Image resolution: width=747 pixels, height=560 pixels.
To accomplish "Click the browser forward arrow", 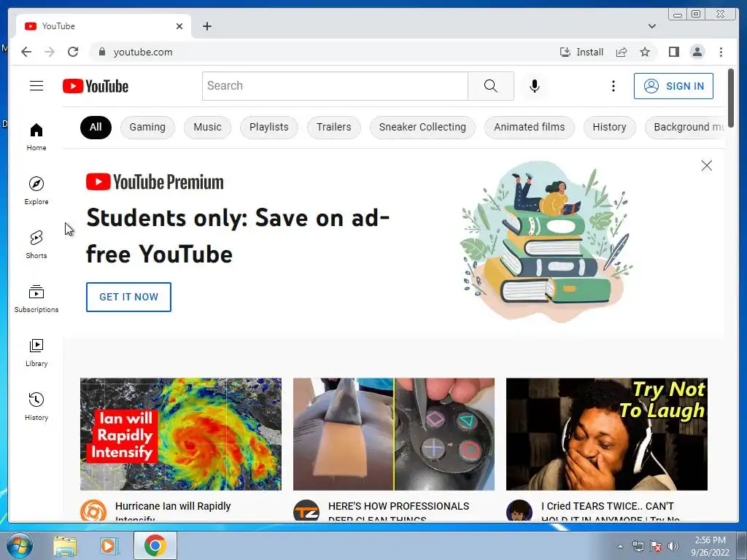I will click(50, 52).
